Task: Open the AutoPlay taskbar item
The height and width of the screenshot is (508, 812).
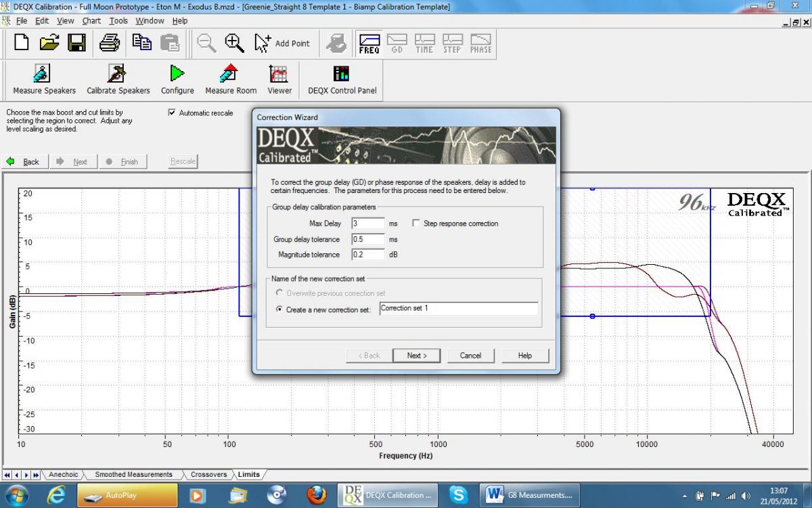Action: coord(127,495)
